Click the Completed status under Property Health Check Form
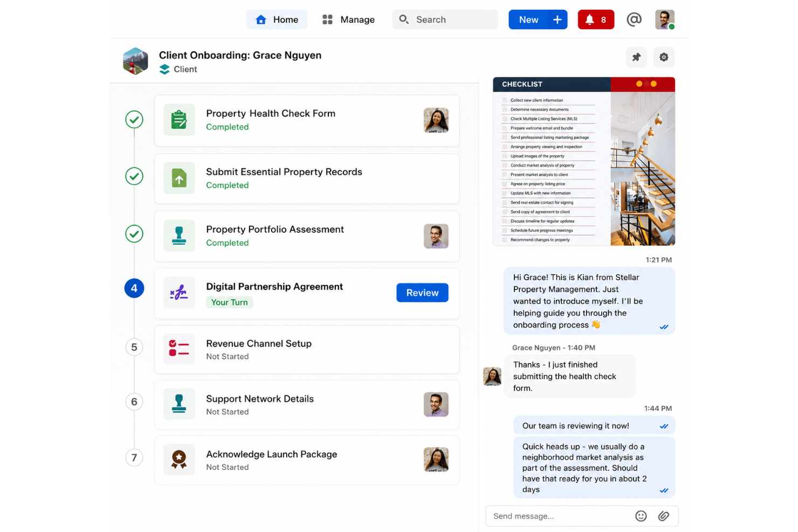This screenshot has width=798, height=532. [228, 127]
